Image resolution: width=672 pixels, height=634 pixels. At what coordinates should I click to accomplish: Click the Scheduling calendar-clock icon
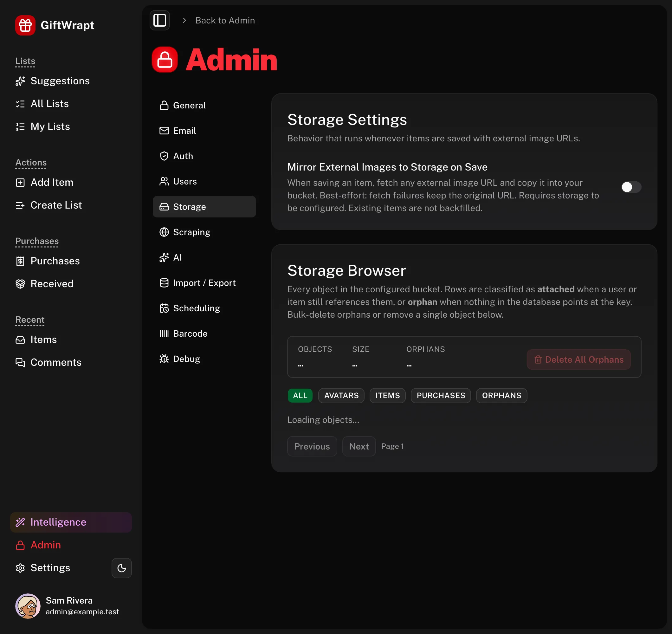tap(164, 308)
